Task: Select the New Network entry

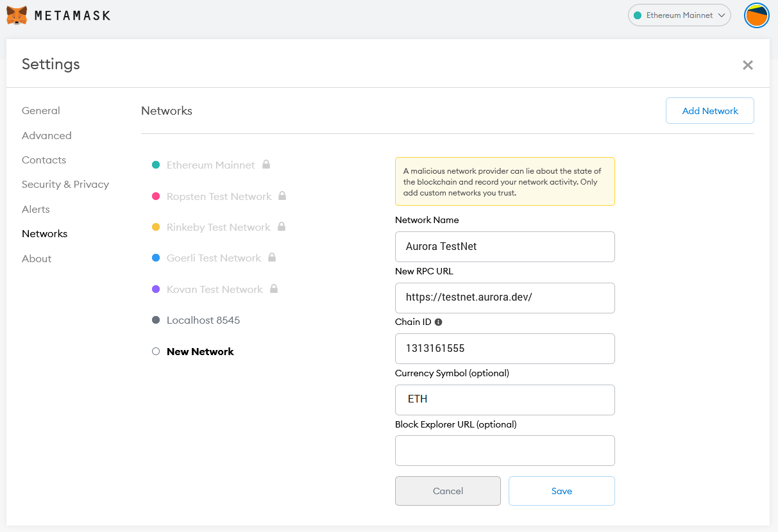Action: (200, 351)
